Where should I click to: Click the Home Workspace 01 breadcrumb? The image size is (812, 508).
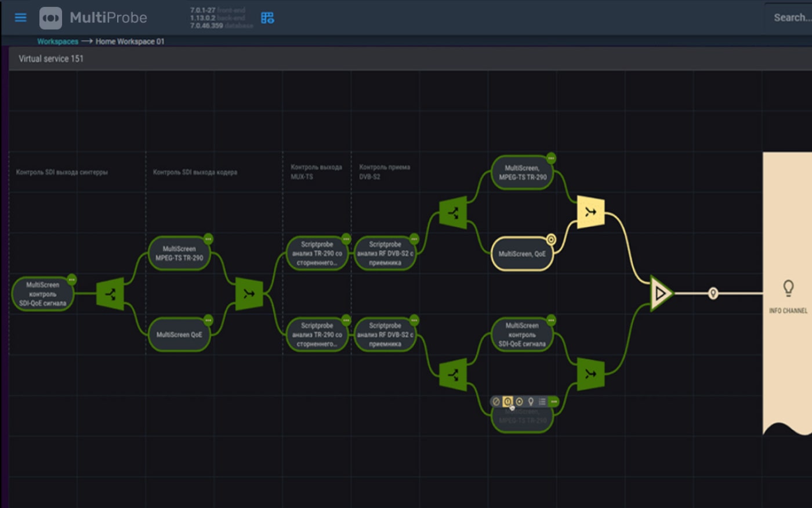130,41
